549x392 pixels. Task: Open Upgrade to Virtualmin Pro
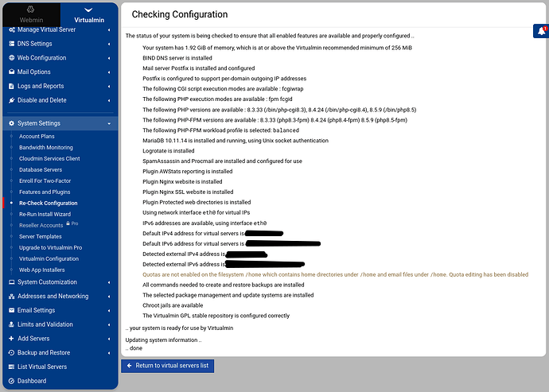(50, 247)
